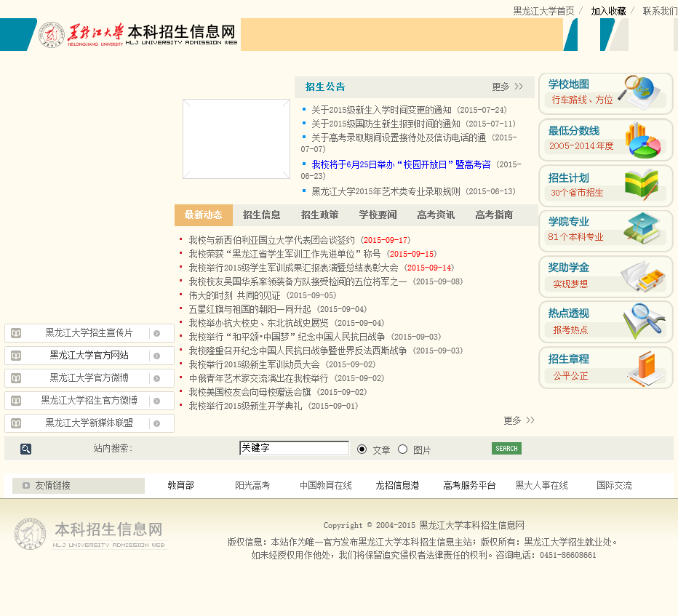Click the Heilongjiang University logo emblem in header
The width and height of the screenshot is (678, 616).
point(52,35)
